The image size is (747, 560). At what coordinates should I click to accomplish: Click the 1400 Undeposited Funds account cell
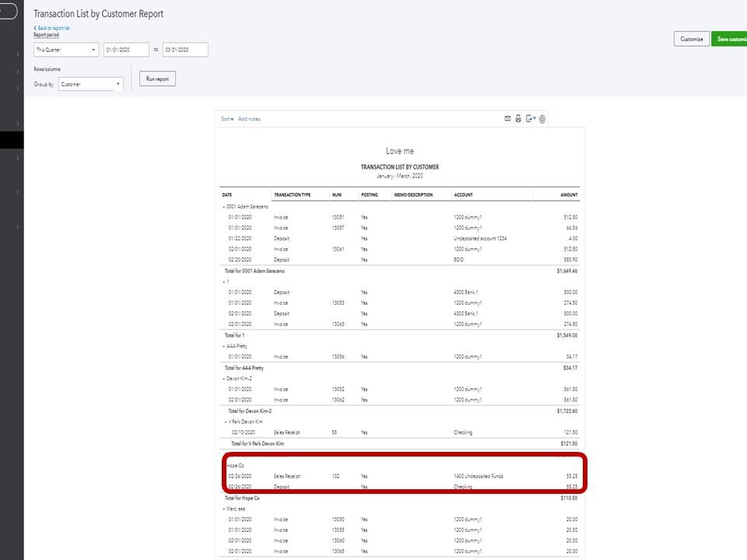coord(479,476)
